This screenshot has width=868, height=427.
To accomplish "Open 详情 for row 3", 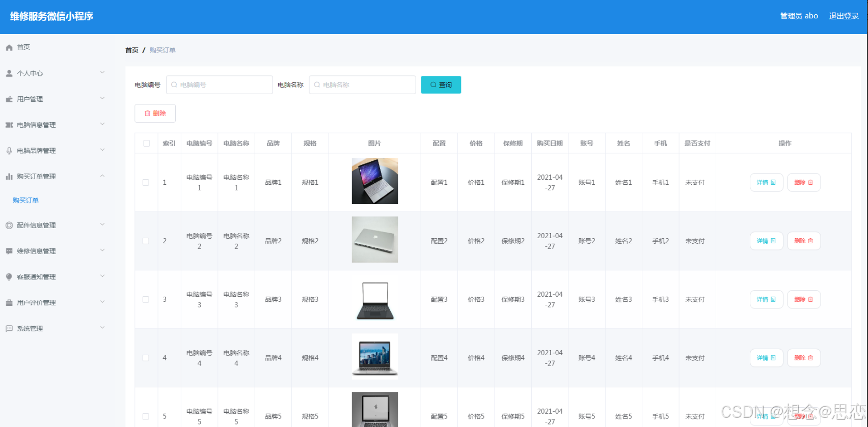I will pos(767,299).
